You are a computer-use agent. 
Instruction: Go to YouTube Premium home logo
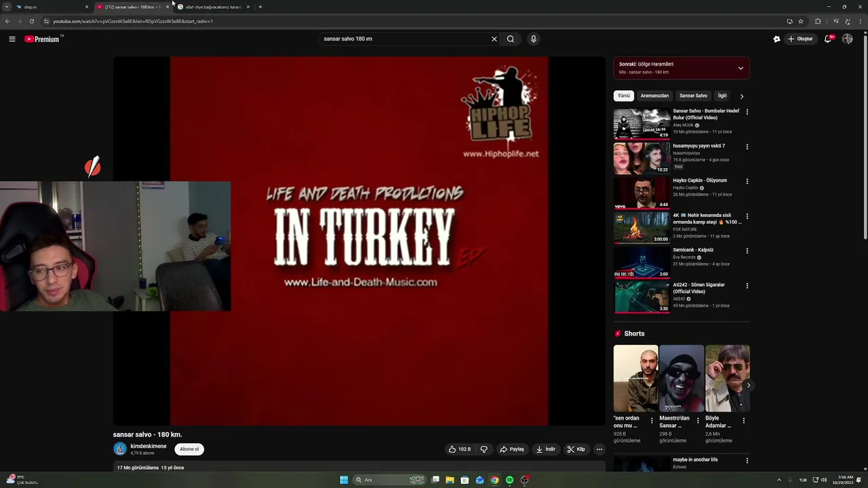pos(42,39)
